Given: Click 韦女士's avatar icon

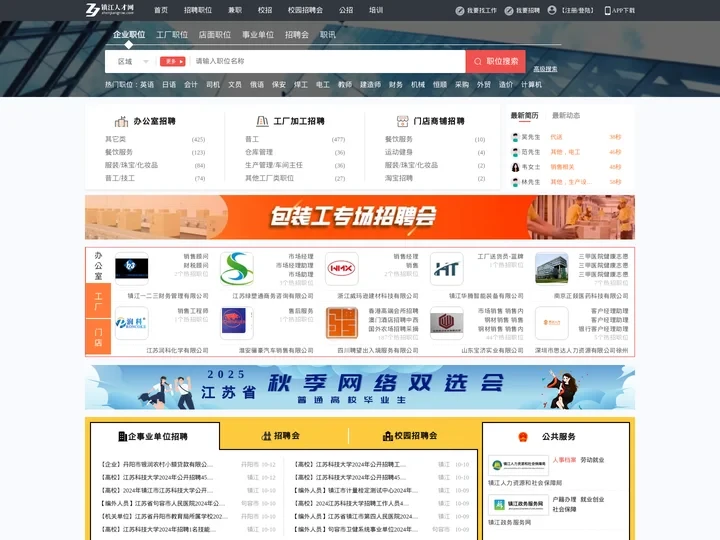Looking at the screenshot, I should [x=515, y=167].
